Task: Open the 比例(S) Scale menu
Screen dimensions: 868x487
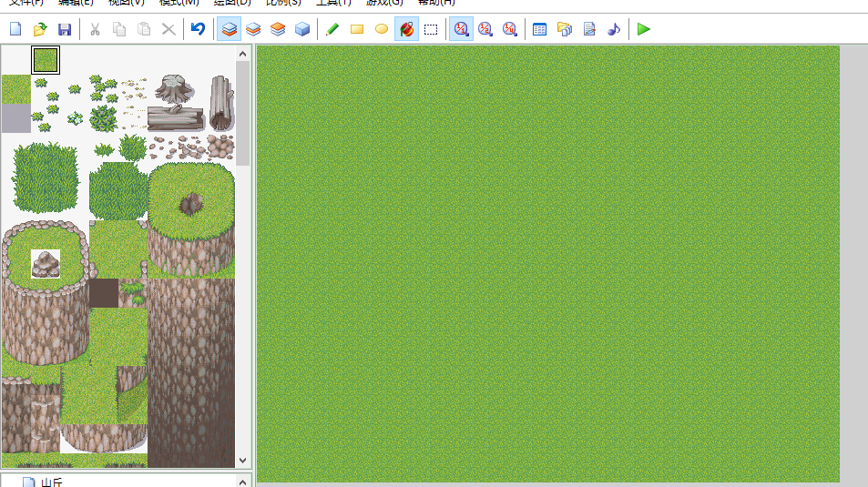Action: (283, 2)
